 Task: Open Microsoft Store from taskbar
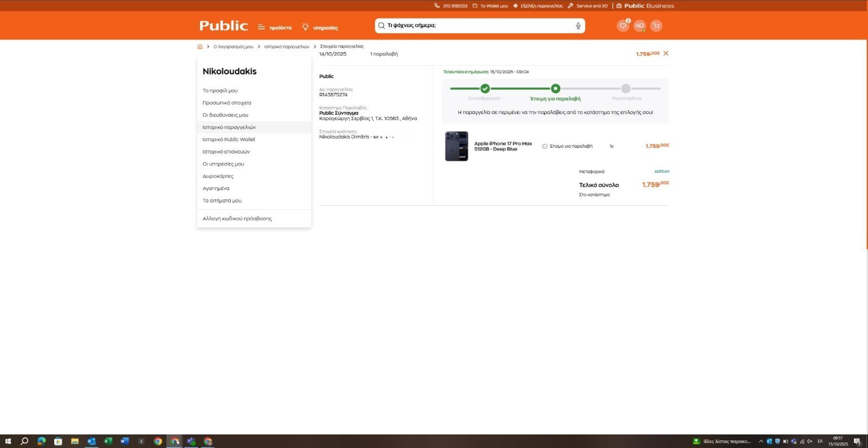(x=58, y=441)
